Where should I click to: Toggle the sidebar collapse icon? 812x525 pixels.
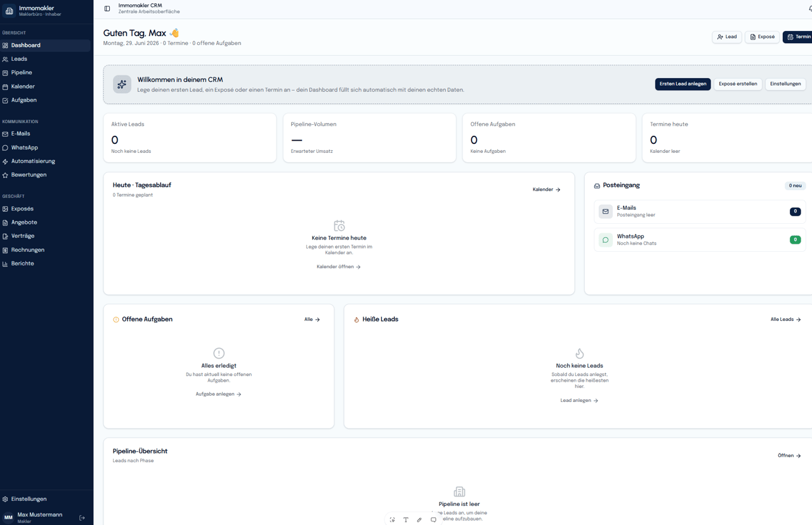tap(107, 9)
